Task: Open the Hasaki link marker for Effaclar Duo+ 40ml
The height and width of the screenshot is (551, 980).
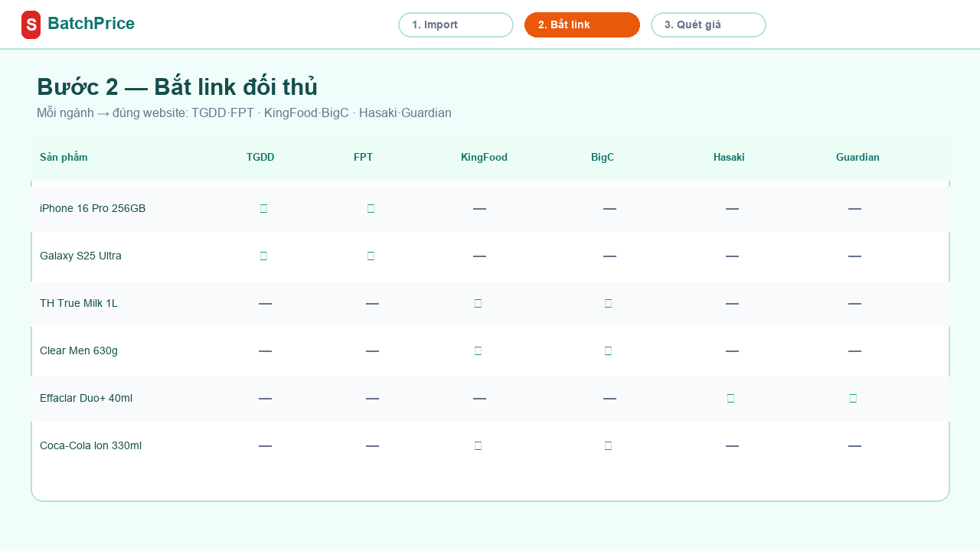Action: click(x=730, y=398)
